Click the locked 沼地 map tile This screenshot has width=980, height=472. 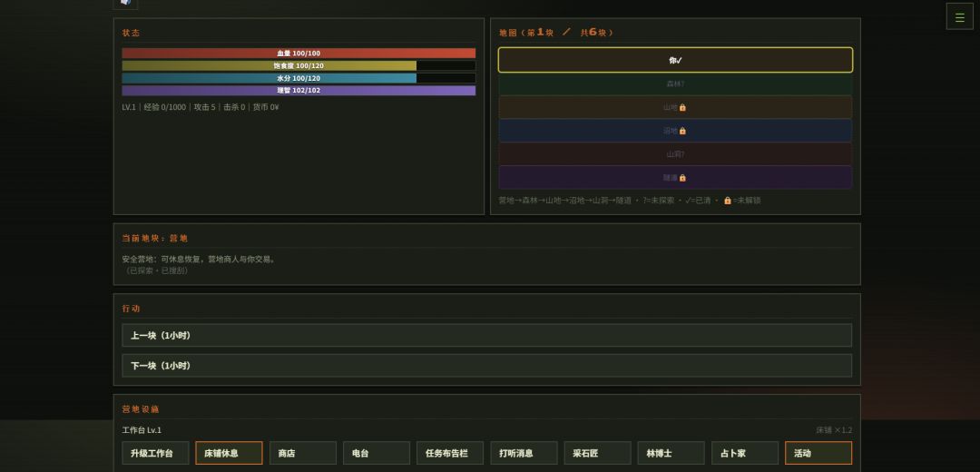675,131
